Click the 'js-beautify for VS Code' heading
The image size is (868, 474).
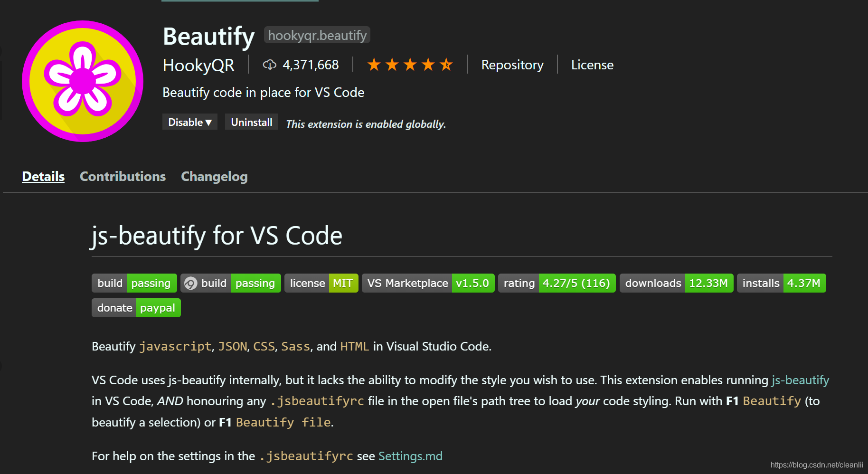[216, 236]
